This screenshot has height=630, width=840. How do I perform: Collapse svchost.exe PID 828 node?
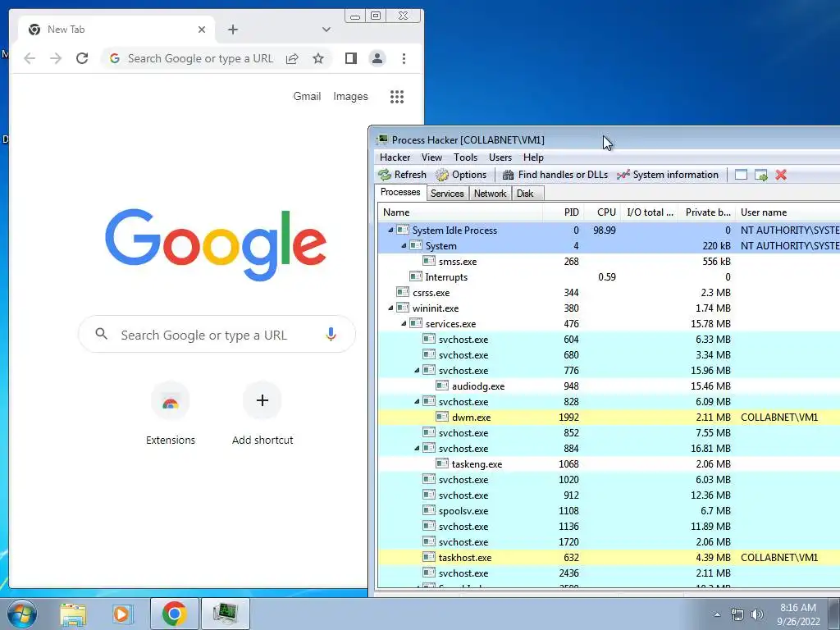(417, 402)
